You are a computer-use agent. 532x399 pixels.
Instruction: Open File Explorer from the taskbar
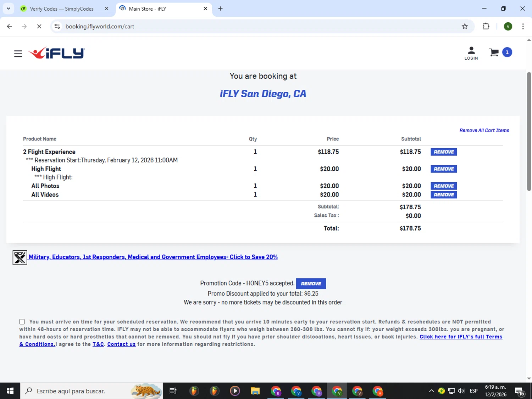(x=255, y=391)
